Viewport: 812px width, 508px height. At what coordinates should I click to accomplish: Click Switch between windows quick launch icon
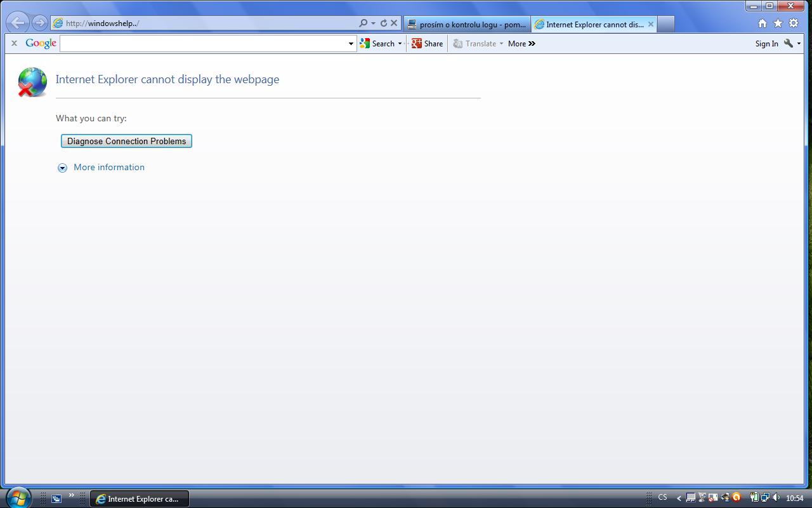coord(56,498)
